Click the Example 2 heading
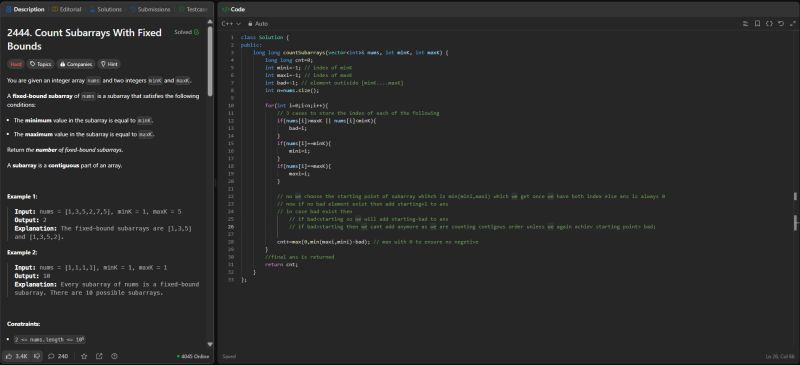 [x=22, y=253]
